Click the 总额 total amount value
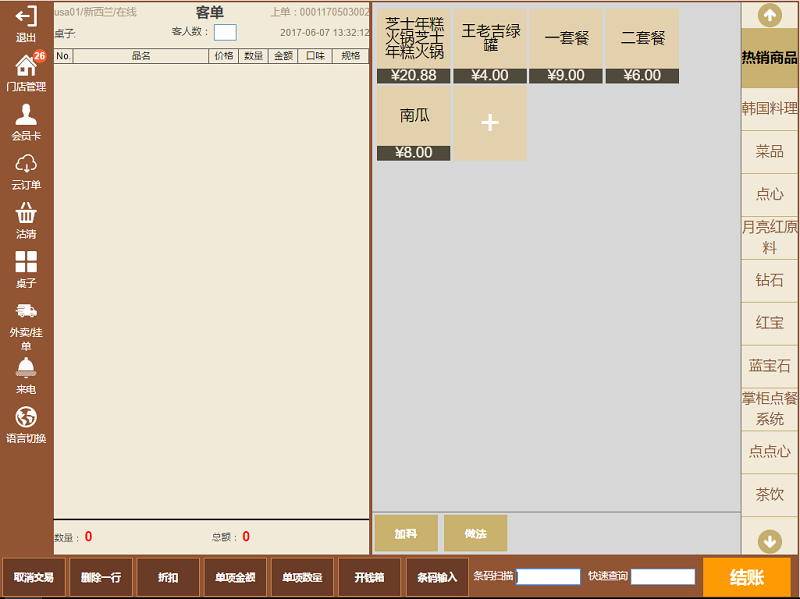 (246, 536)
